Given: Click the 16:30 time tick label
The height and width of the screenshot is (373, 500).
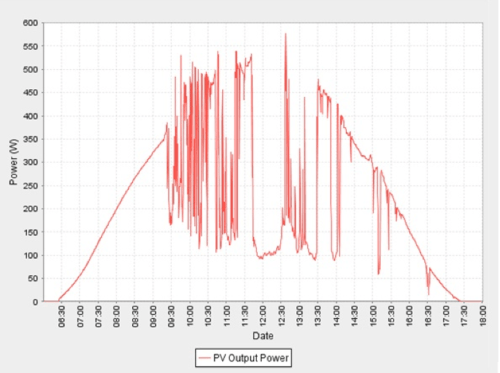Looking at the screenshot, I should coord(428,317).
